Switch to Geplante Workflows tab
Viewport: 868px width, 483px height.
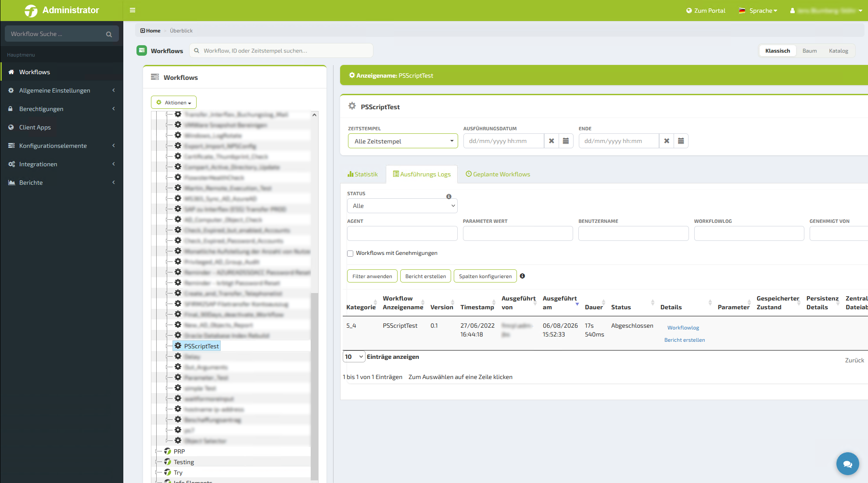(x=498, y=174)
